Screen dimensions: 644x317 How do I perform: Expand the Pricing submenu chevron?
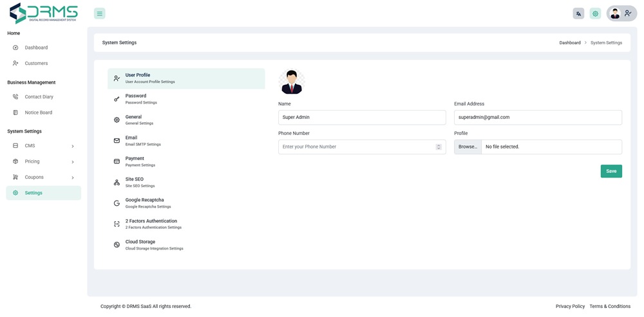[x=73, y=162]
